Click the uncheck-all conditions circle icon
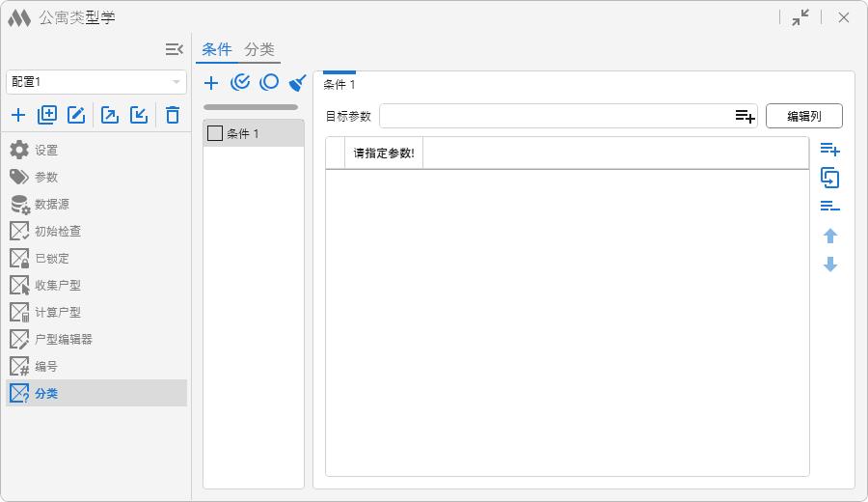 (270, 83)
